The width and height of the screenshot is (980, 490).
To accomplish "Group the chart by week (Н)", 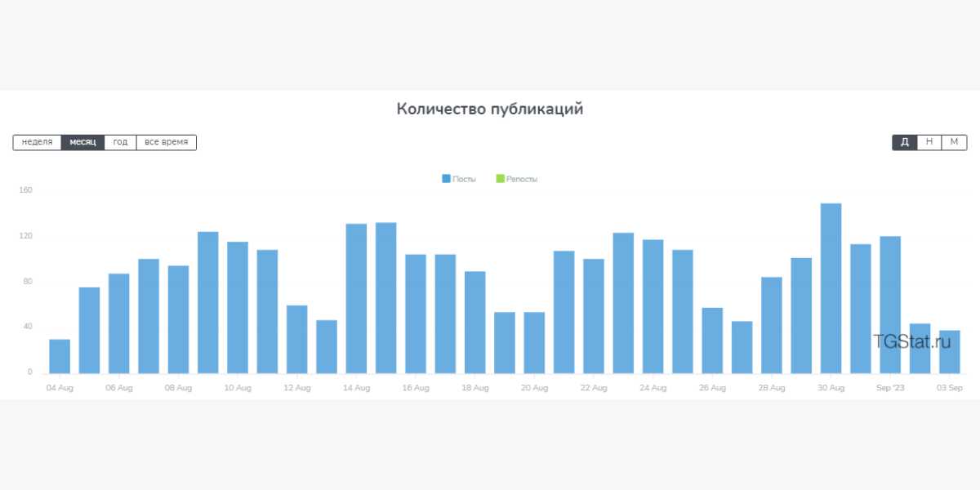I will click(929, 142).
